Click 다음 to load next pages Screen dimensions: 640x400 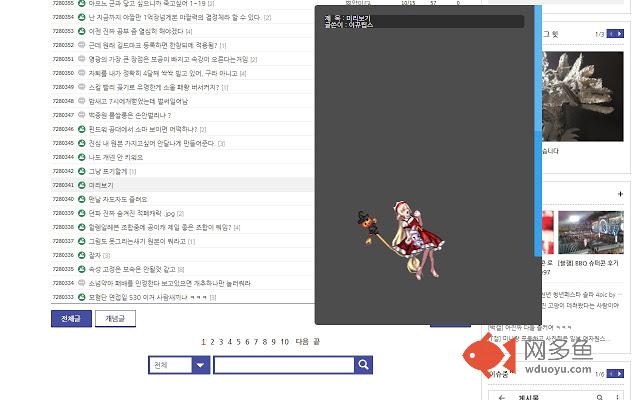tap(302, 342)
